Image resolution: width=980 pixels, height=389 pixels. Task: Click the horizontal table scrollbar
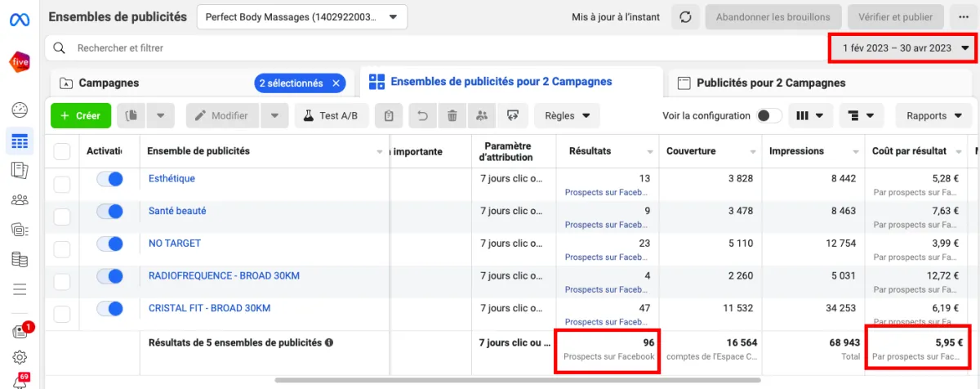pos(517,380)
